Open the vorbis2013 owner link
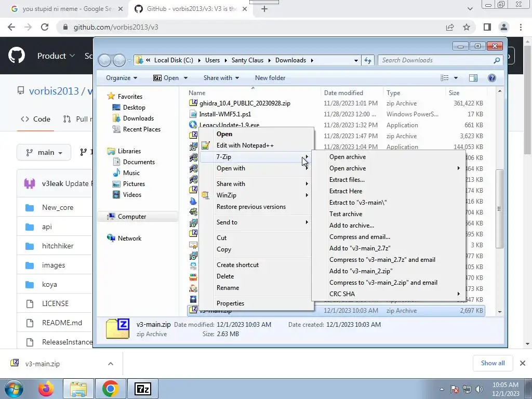 pyautogui.click(x=54, y=91)
